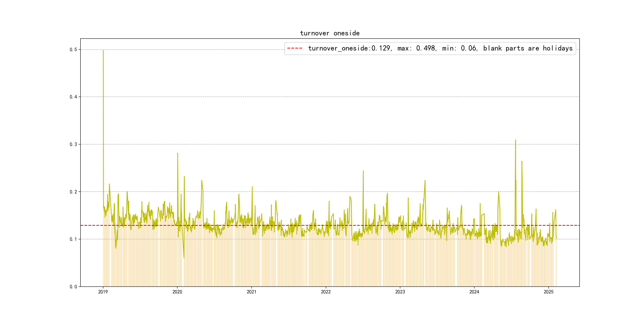644x322 pixels.
Task: Click the 0.1 y-axis tick label
Action: 73,239
